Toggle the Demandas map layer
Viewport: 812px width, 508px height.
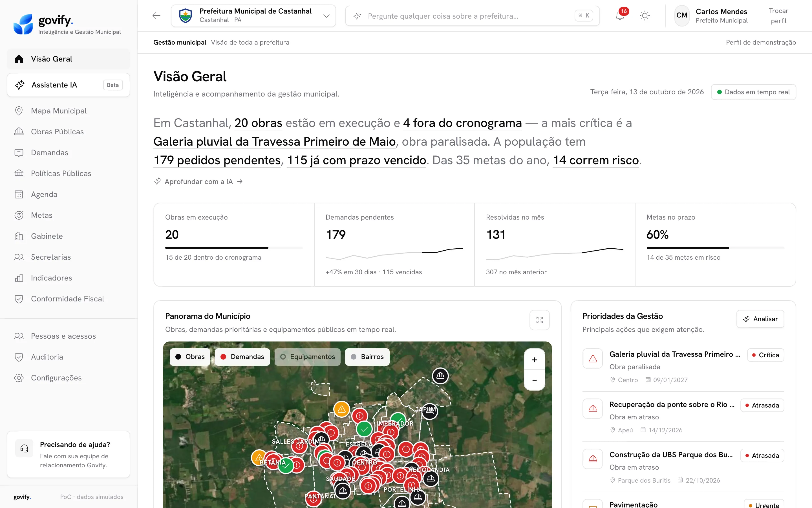pyautogui.click(x=242, y=357)
